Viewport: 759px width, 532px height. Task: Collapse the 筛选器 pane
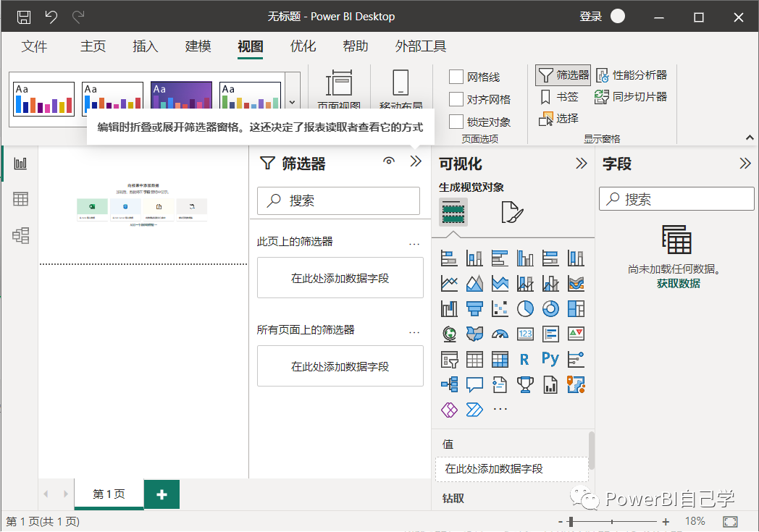pyautogui.click(x=416, y=161)
